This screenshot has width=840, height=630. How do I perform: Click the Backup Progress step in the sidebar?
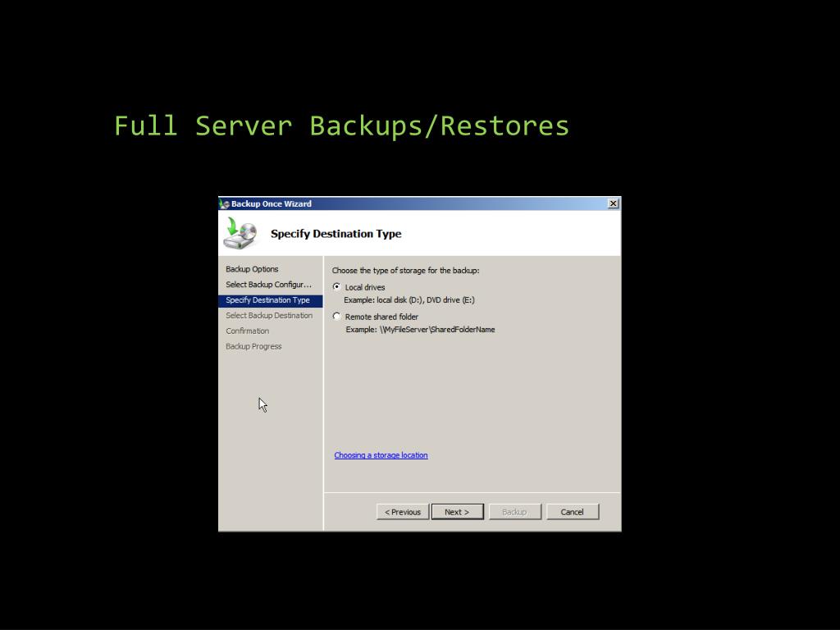[253, 347]
